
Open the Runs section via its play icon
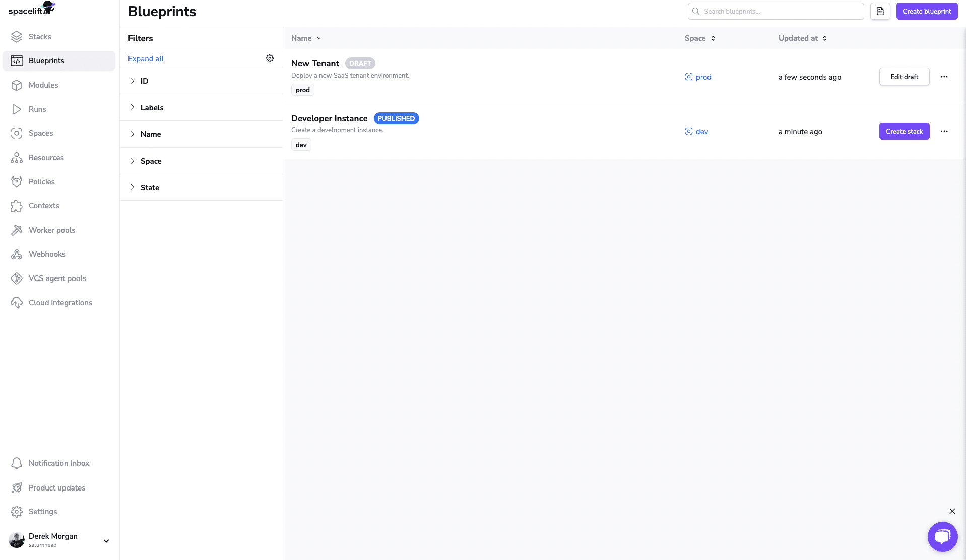click(17, 109)
